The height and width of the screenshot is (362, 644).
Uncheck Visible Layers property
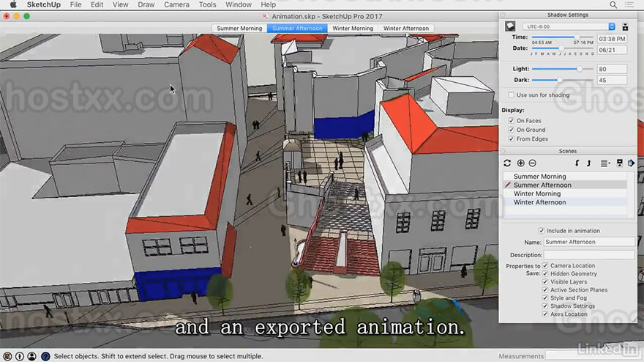545,282
